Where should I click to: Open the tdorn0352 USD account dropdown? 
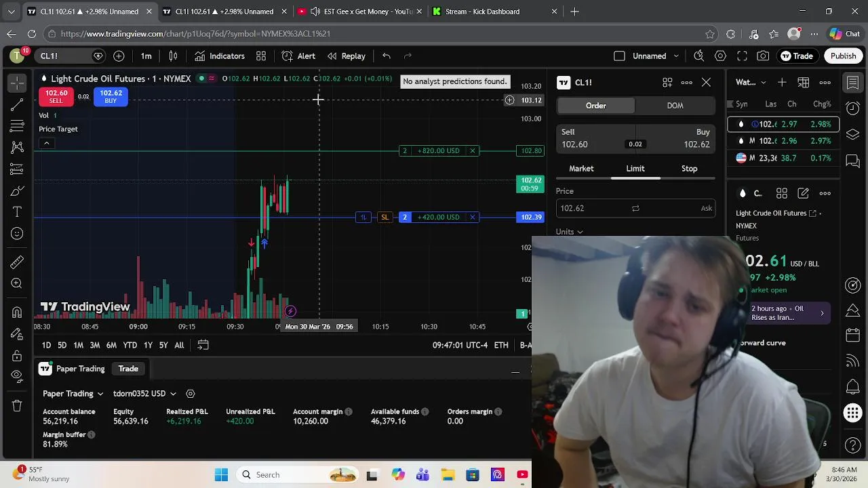(144, 394)
